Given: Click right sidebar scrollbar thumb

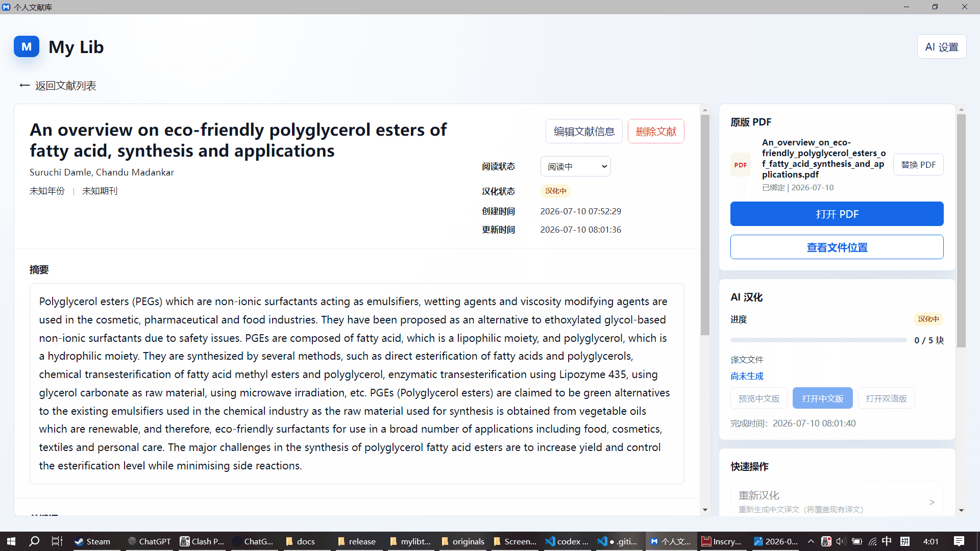Looking at the screenshot, I should pos(961,231).
